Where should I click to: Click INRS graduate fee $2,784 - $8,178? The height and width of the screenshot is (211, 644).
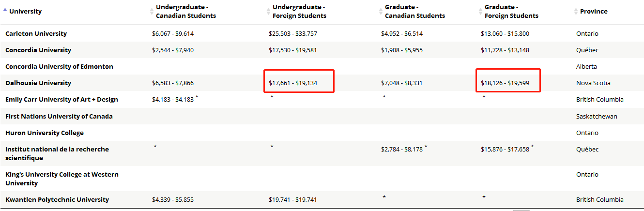402,149
